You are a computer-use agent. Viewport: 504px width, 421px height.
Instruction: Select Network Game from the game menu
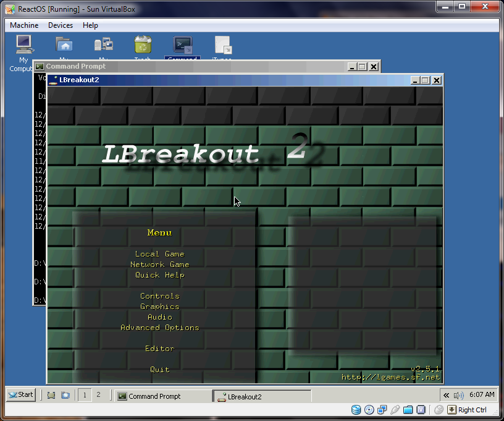[x=159, y=265]
